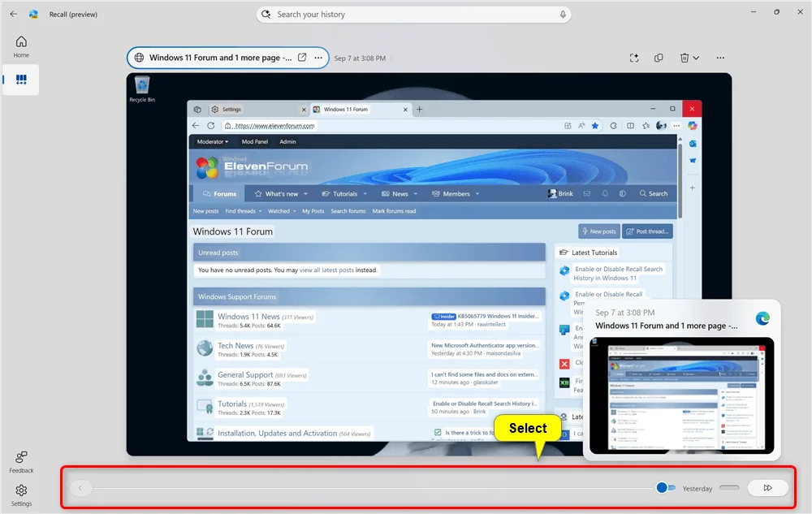Delete the current snapshot
Viewport: 812px width, 514px height.
(x=684, y=58)
